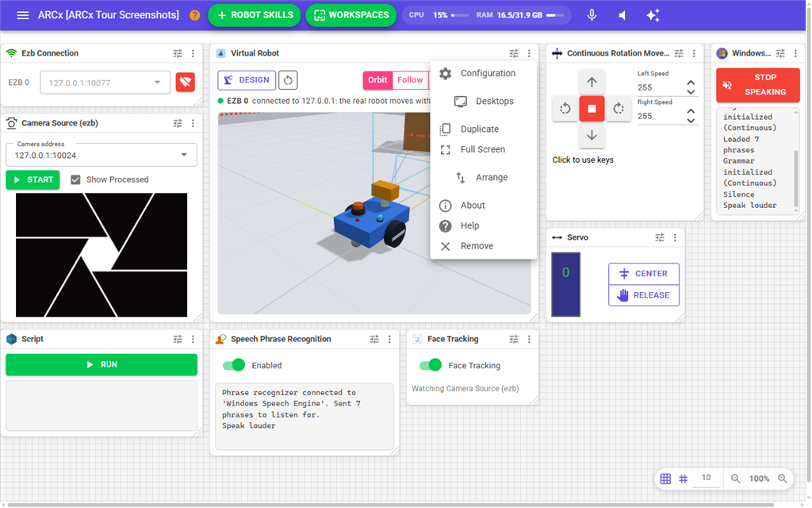812x508 pixels.
Task: Start the camera with START button
Action: coord(33,179)
